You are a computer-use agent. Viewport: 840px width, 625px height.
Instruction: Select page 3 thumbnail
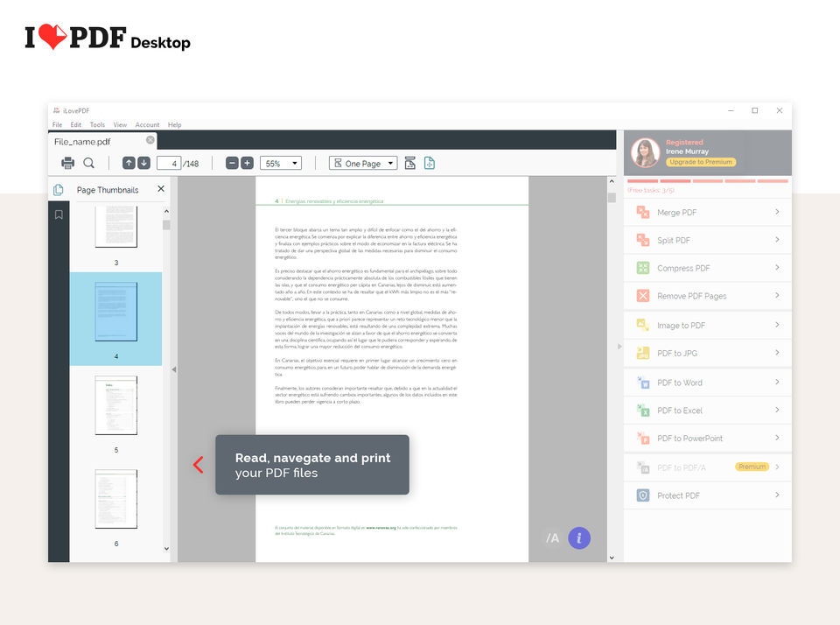pos(116,228)
